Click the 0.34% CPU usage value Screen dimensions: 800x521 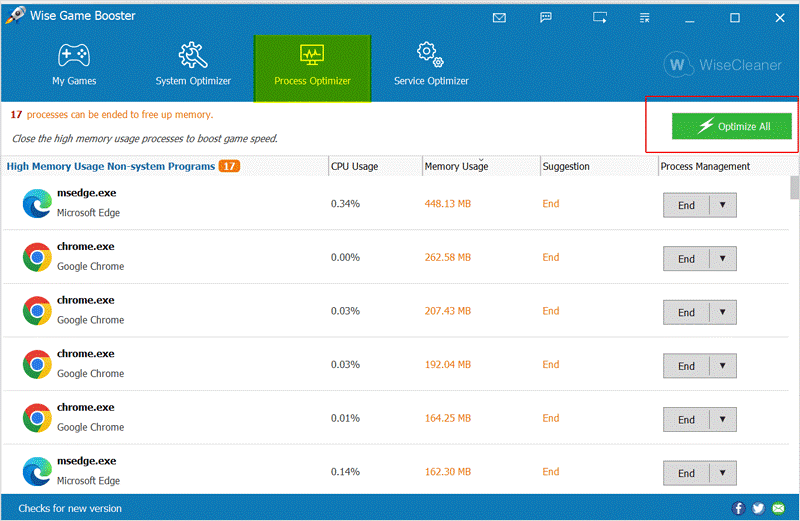coord(345,204)
